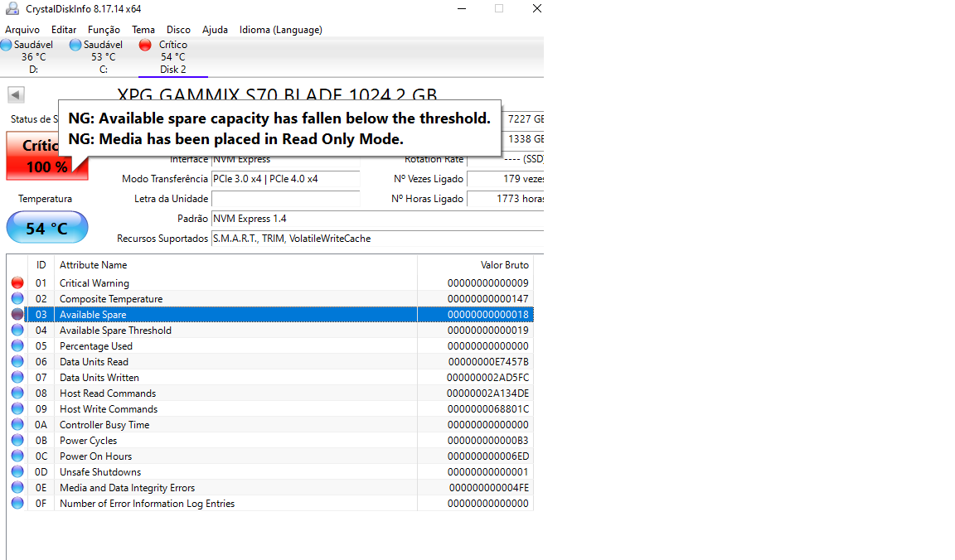Click status icon for Composite Temperature row
955x560 pixels.
(x=17, y=299)
